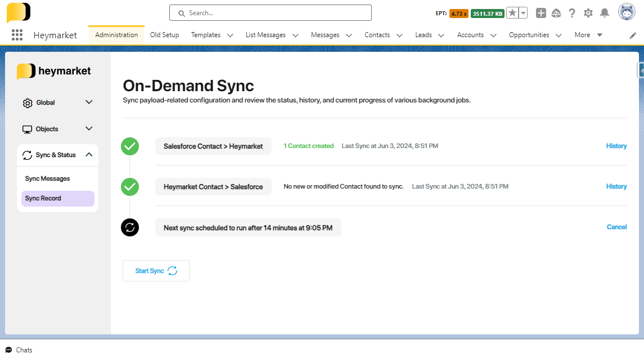Open the Templates tab
644x358 pixels.
click(x=206, y=35)
